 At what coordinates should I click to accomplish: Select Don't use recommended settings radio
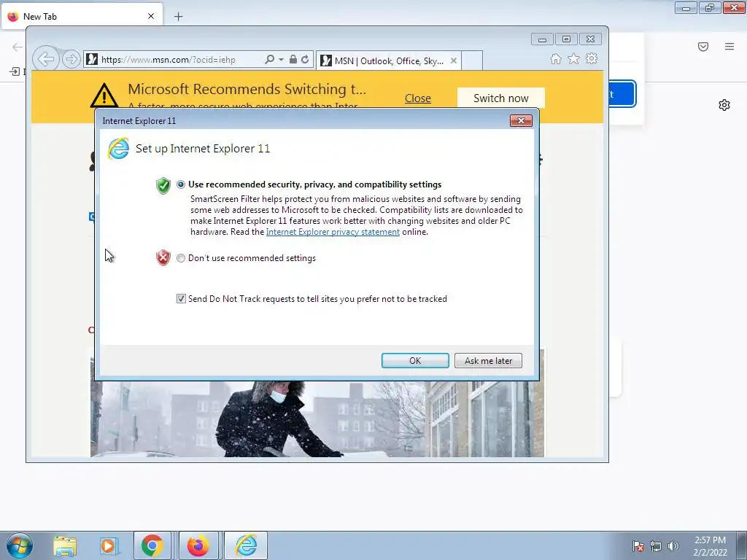181,258
